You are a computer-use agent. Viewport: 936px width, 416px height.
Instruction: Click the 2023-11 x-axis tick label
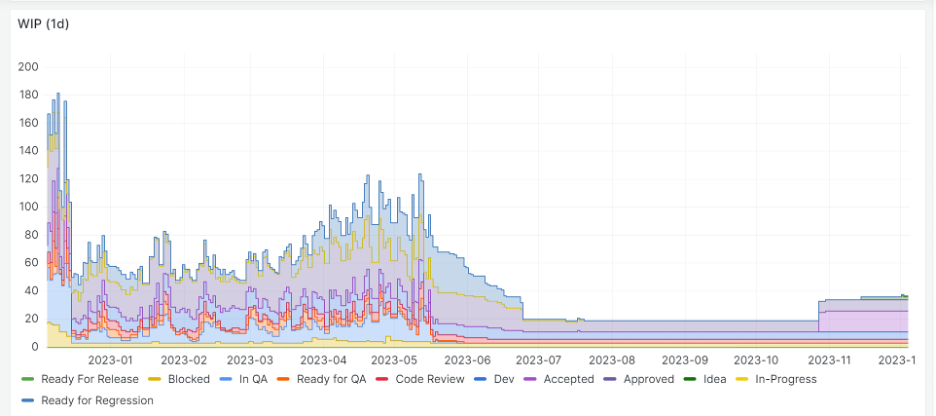tap(829, 360)
